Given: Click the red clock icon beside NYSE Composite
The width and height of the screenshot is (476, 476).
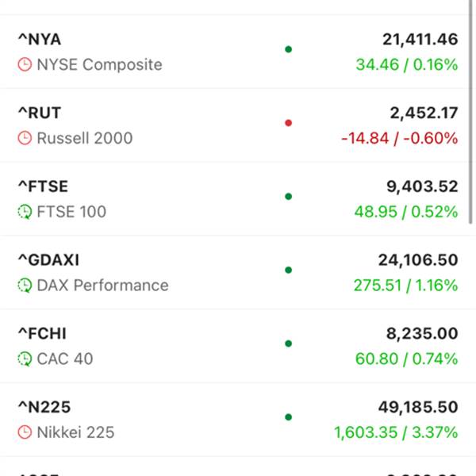Looking at the screenshot, I should tap(25, 65).
